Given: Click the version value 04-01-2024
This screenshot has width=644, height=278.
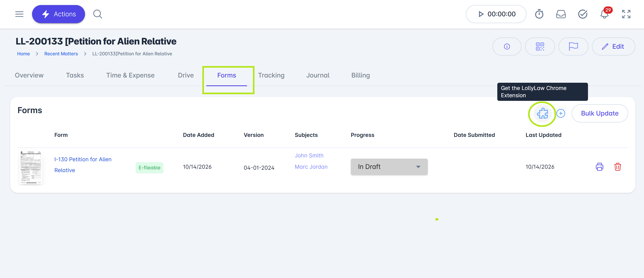Looking at the screenshot, I should [259, 168].
